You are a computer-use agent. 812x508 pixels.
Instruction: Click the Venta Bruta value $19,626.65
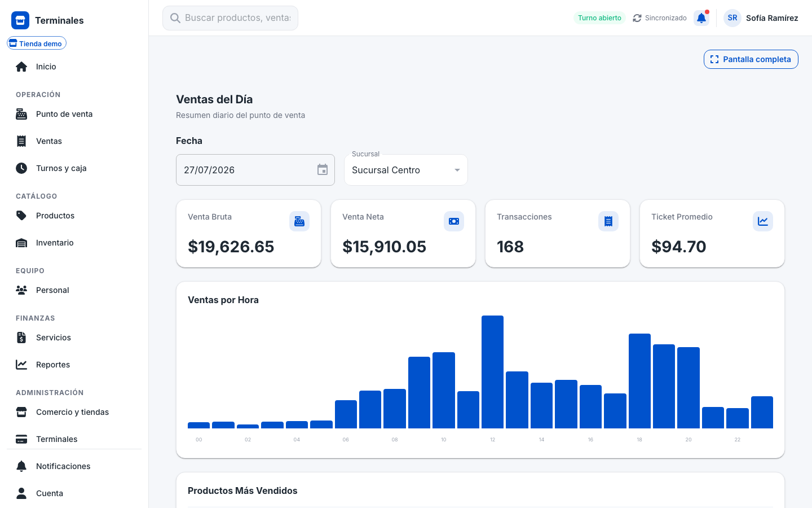231,247
